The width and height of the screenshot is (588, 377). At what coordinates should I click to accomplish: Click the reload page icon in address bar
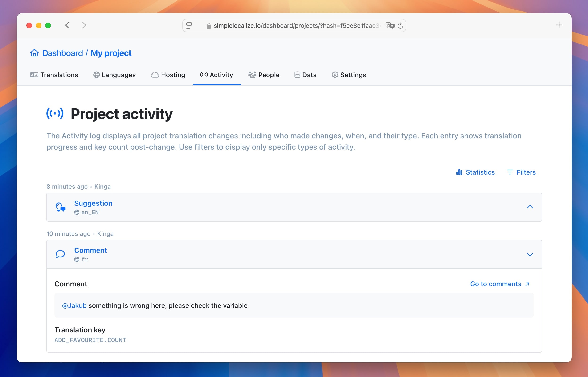click(x=400, y=25)
